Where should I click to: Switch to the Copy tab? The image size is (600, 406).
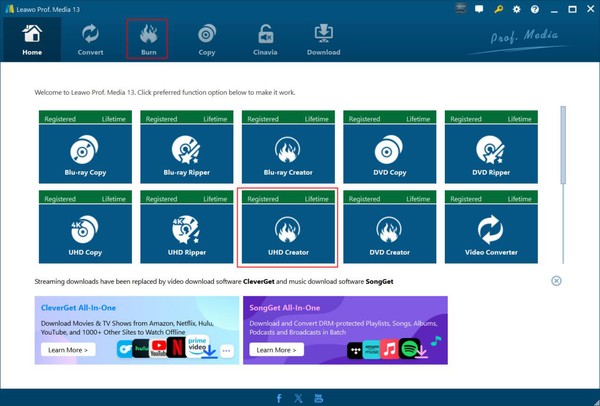coord(207,40)
